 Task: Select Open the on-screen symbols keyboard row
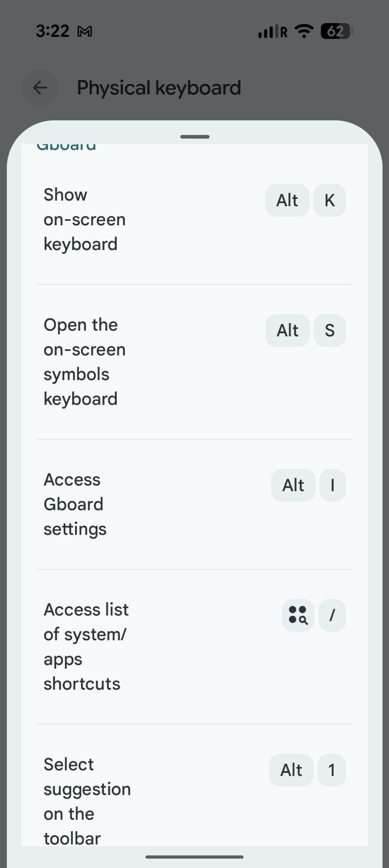pyautogui.click(x=85, y=362)
